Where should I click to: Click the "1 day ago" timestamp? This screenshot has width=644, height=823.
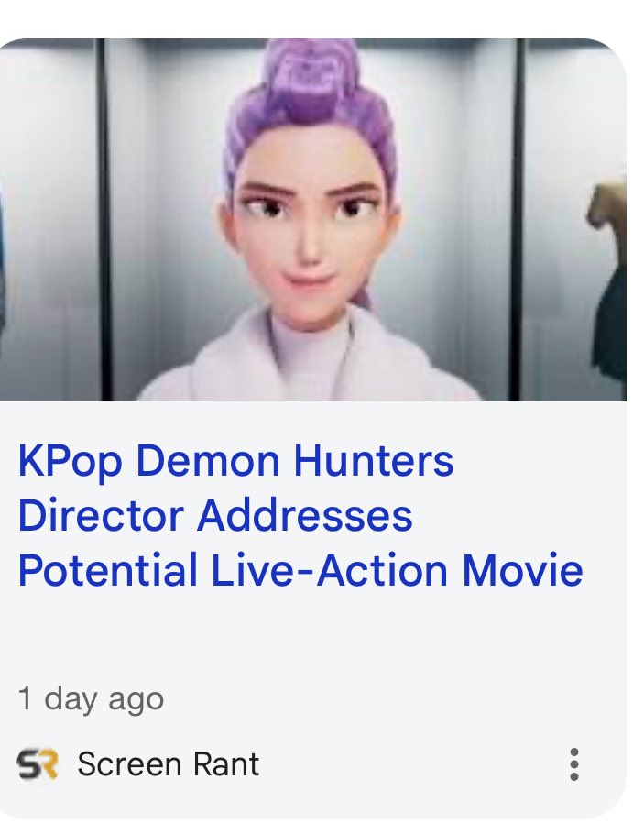92,699
